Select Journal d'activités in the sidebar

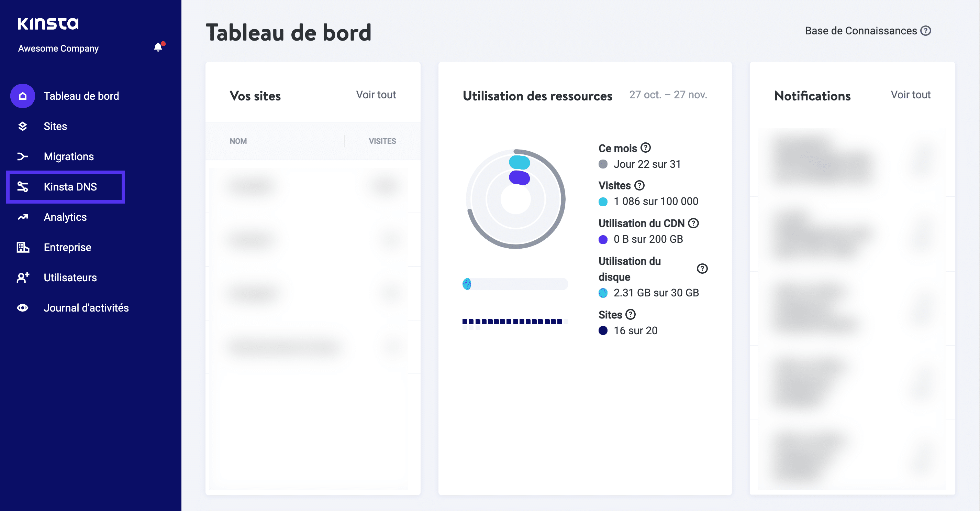pos(86,308)
